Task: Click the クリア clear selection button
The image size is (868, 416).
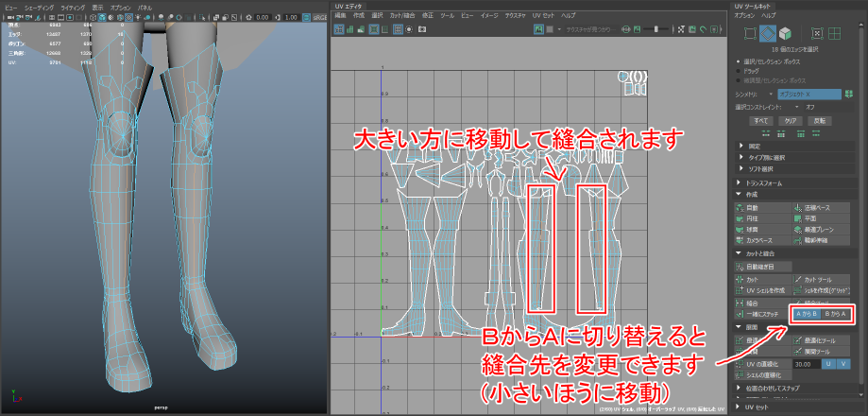Action: 790,120
